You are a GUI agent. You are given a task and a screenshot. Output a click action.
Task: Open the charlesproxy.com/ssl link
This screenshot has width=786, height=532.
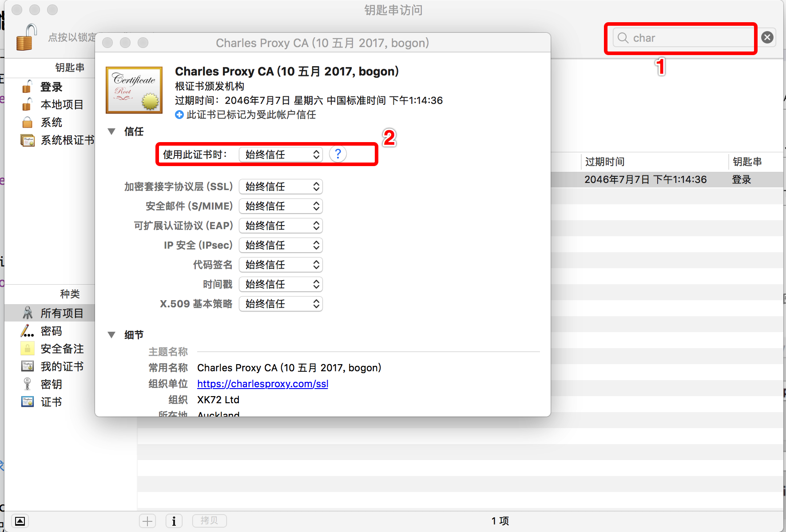tap(263, 384)
